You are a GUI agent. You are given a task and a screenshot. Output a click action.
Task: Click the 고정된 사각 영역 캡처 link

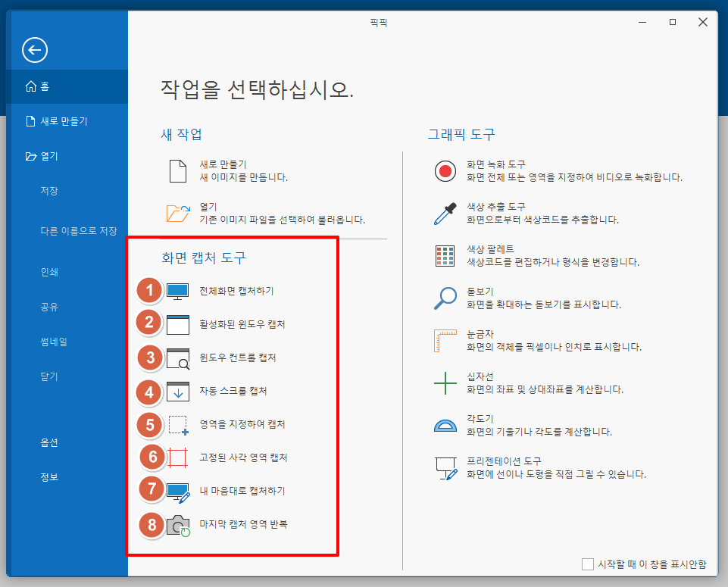[244, 457]
